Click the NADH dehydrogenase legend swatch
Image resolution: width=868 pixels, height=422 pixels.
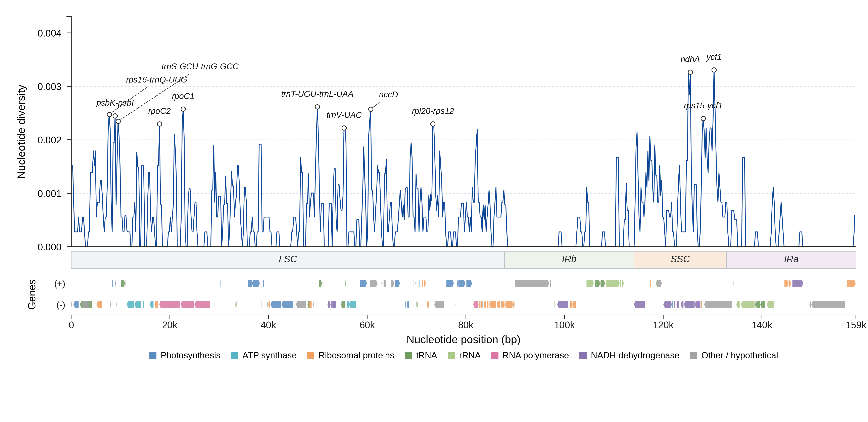point(583,355)
